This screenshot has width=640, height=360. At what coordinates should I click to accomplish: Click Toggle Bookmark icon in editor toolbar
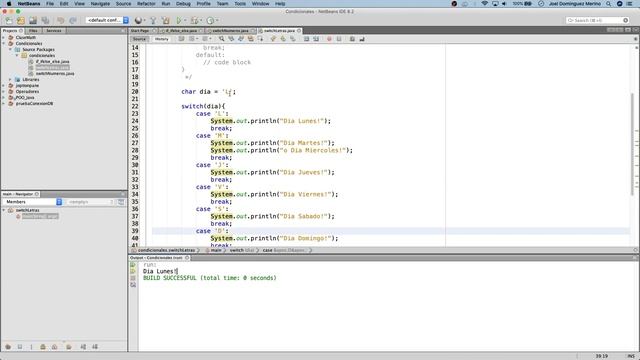[293, 39]
